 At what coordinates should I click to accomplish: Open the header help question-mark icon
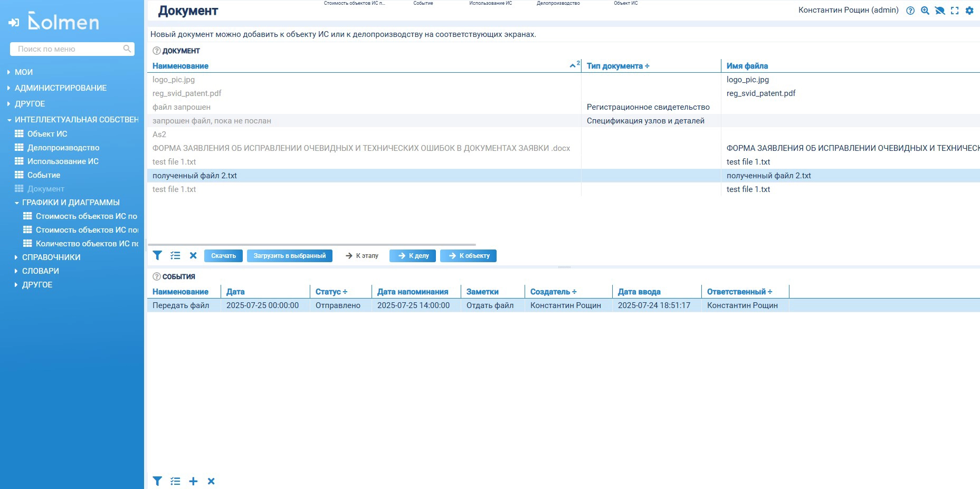point(910,11)
